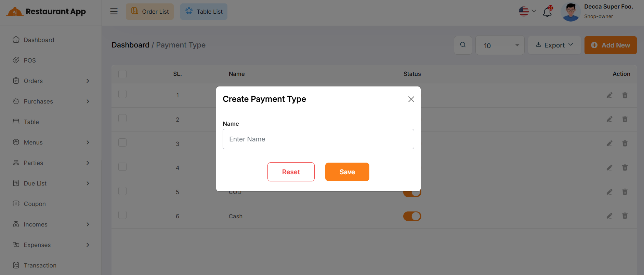The image size is (644, 275).
Task: Focus the Enter Name input field
Action: 318,139
